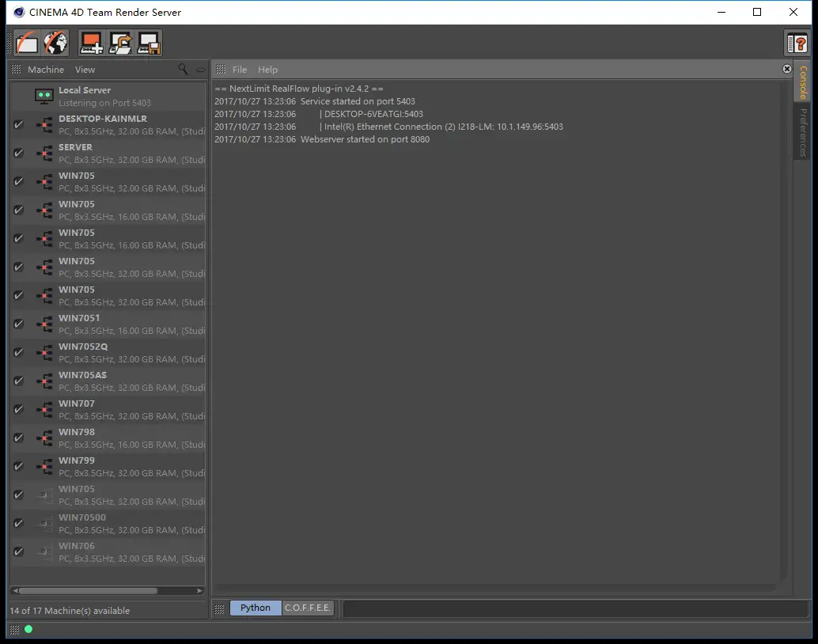Click the WIN705AS machine network icon

pyautogui.click(x=45, y=381)
